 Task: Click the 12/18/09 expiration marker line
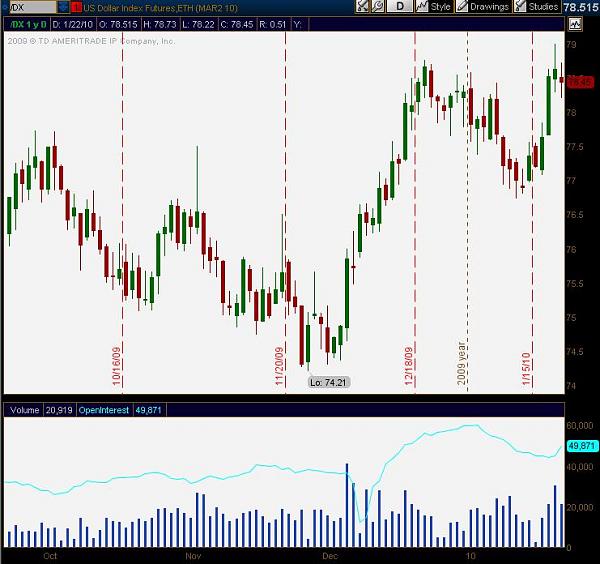[415, 213]
